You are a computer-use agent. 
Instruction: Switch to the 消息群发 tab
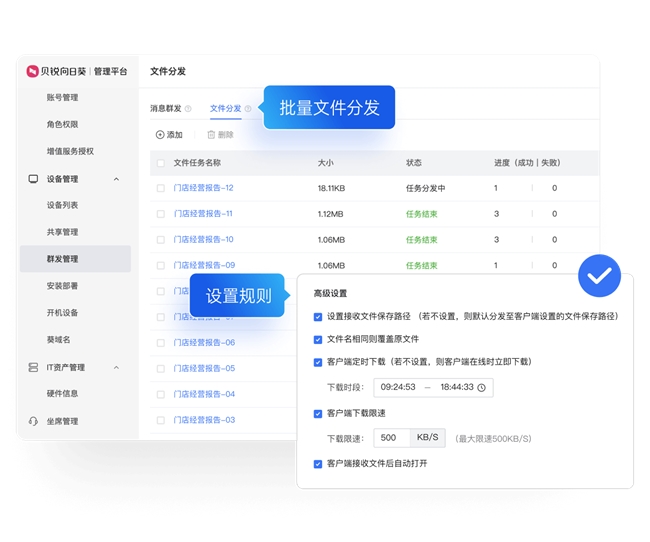tap(165, 108)
